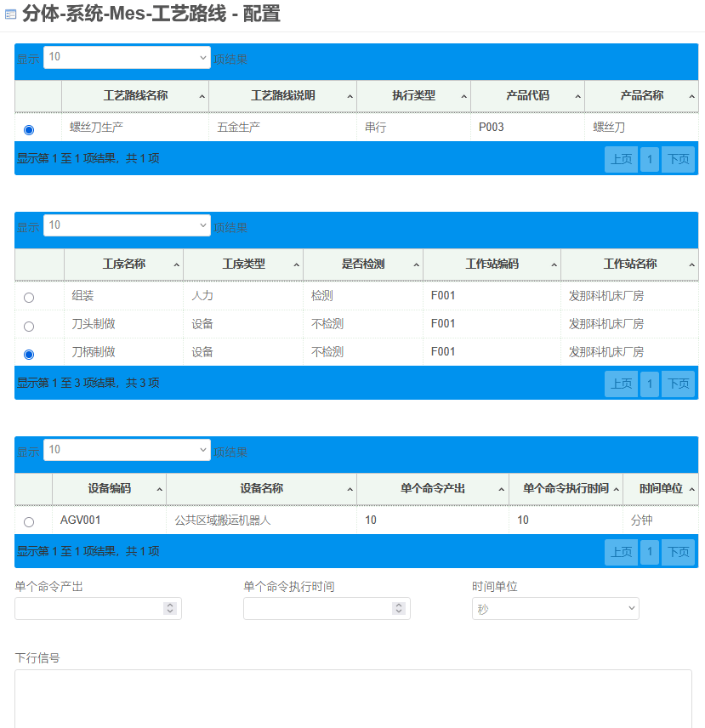The height and width of the screenshot is (728, 705).
Task: Select the 螺丝刀生产 route radio button
Action: pyautogui.click(x=29, y=130)
